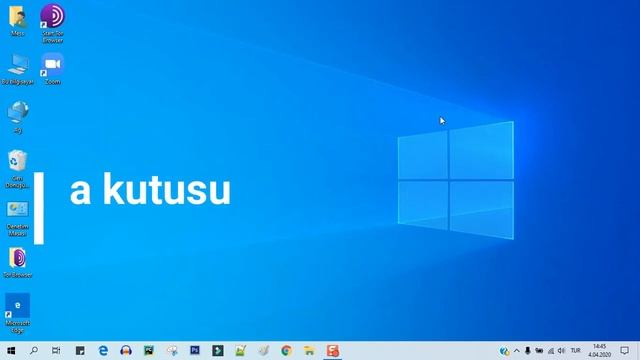Select the Zoom desktop shortcut
This screenshot has width=640, height=360.
point(52,69)
